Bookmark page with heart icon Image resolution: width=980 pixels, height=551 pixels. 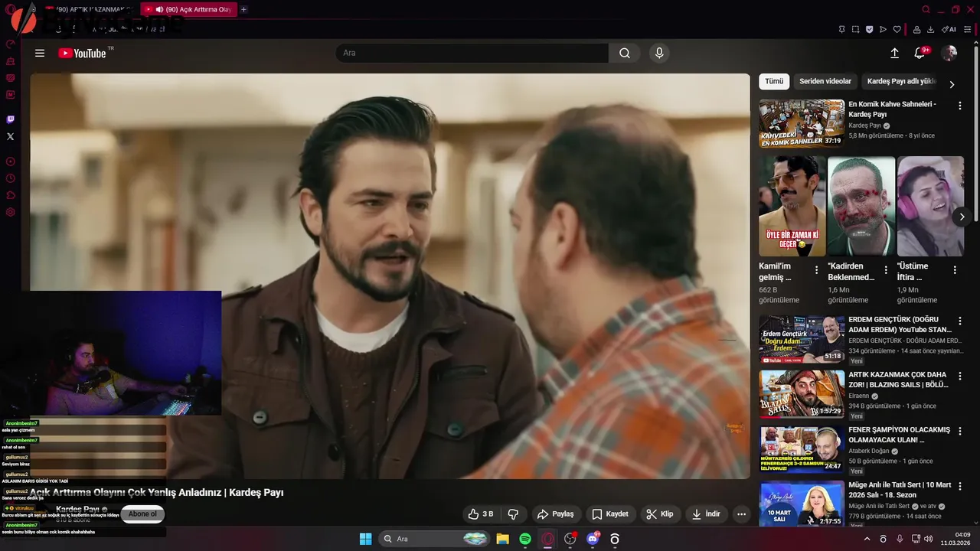pos(897,29)
